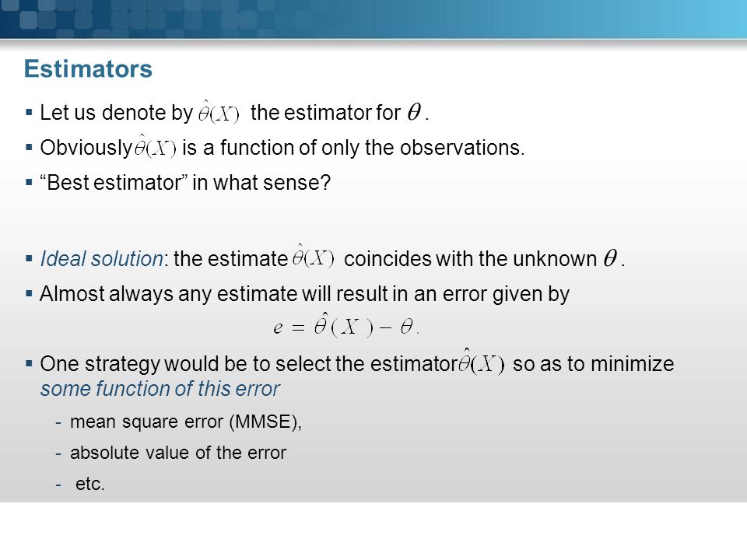This screenshot has height=560, width=747.
Task: Select the 'mean square error (MMSE)' sub-item
Action: tap(186, 422)
